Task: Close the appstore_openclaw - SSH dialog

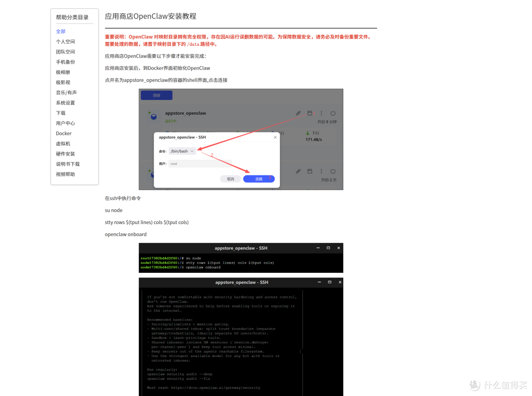Action: click(275, 137)
